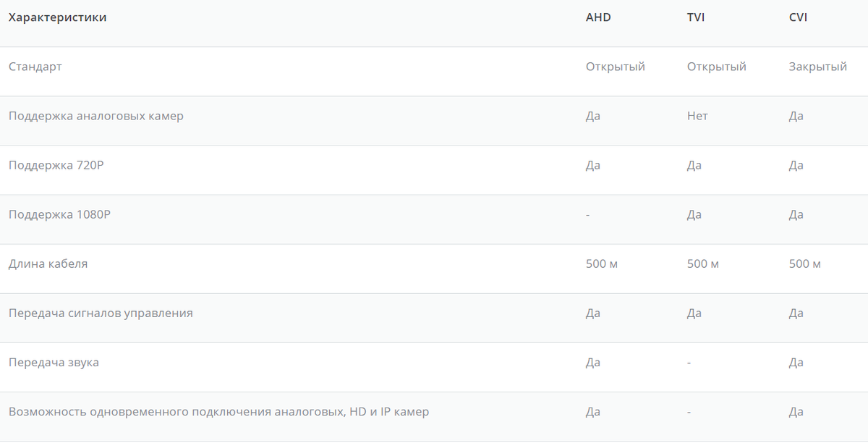The height and width of the screenshot is (443, 868).
Task: Select the CVI column header
Action: pos(798,17)
